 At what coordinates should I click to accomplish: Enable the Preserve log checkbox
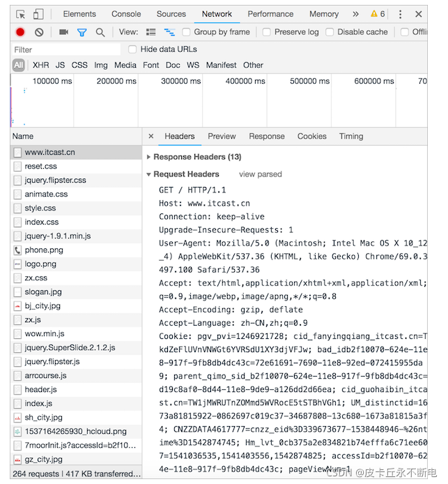[266, 32]
